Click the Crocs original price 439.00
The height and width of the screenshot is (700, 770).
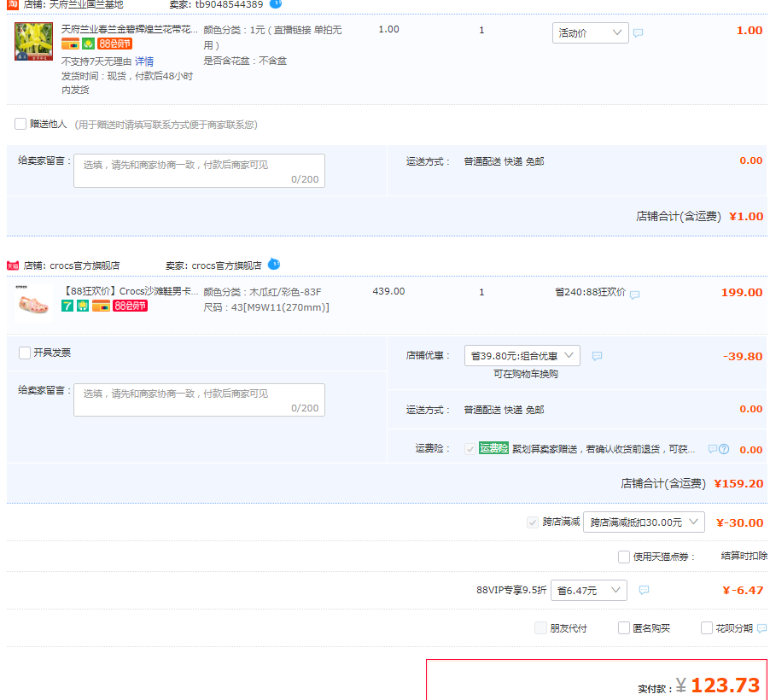[x=388, y=291]
